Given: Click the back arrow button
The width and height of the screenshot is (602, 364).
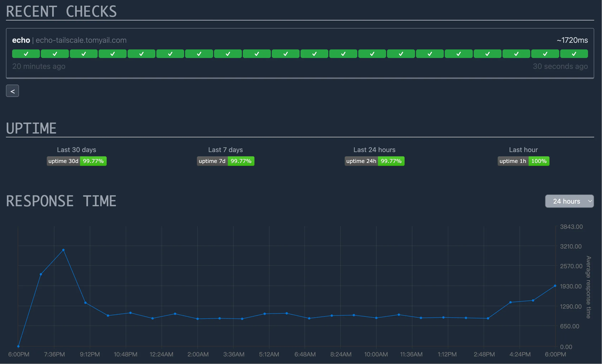Looking at the screenshot, I should pos(12,91).
